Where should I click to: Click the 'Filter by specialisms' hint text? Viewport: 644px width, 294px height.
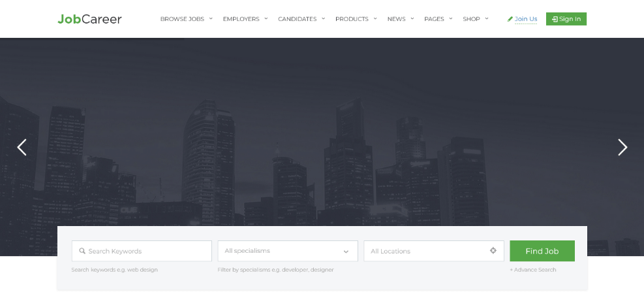coord(275,270)
